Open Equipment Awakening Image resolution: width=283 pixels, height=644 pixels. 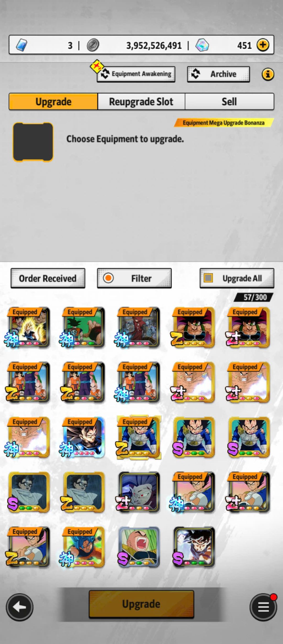pyautogui.click(x=136, y=74)
